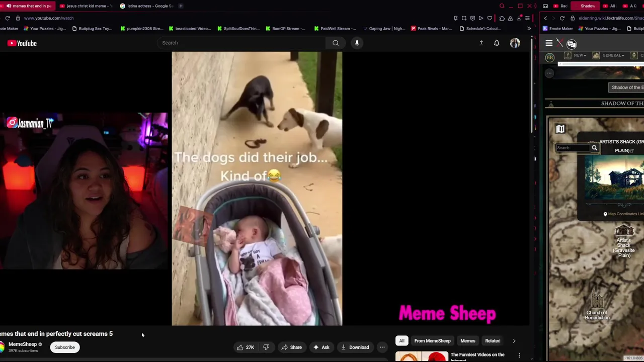
Task: Click the Ask button
Action: tap(321, 347)
